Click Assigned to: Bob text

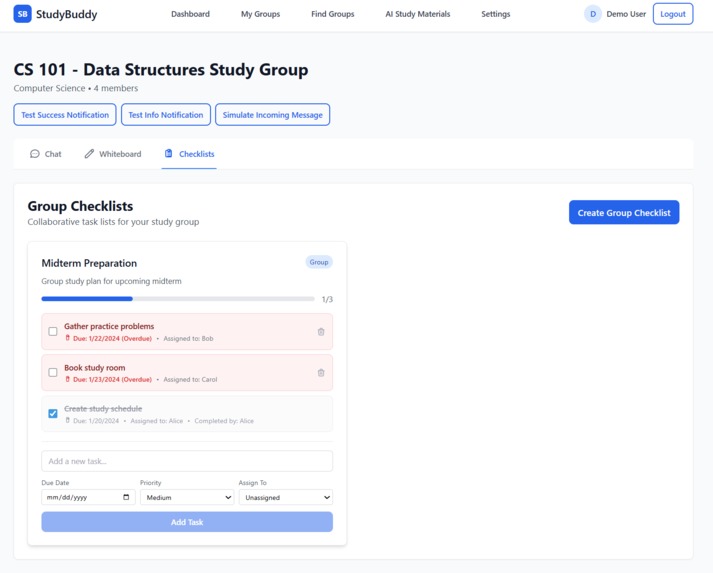click(x=188, y=338)
